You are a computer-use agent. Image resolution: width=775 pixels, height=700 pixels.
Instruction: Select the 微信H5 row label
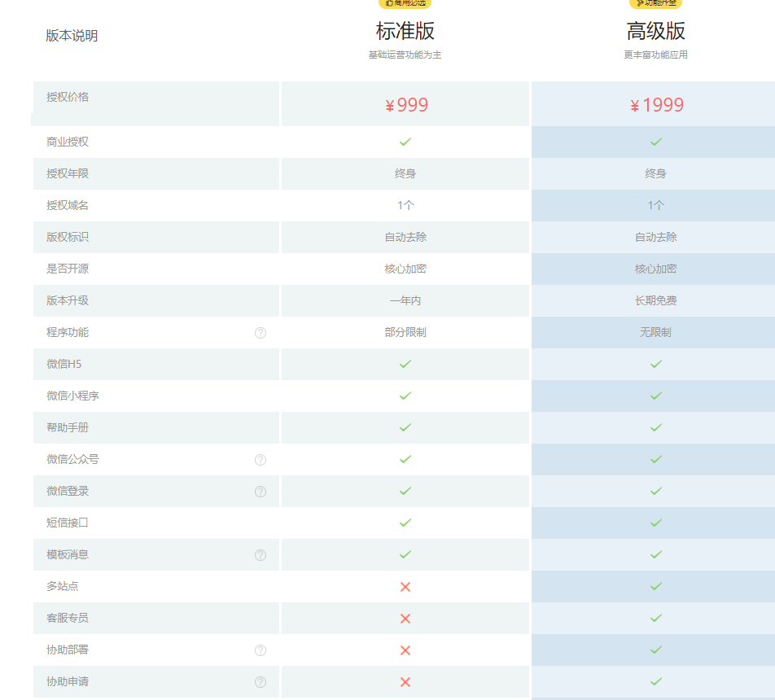coord(64,364)
